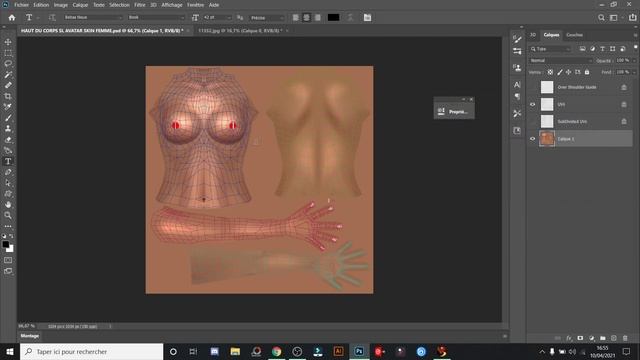Hide the Calque 1 layer

(x=532, y=139)
